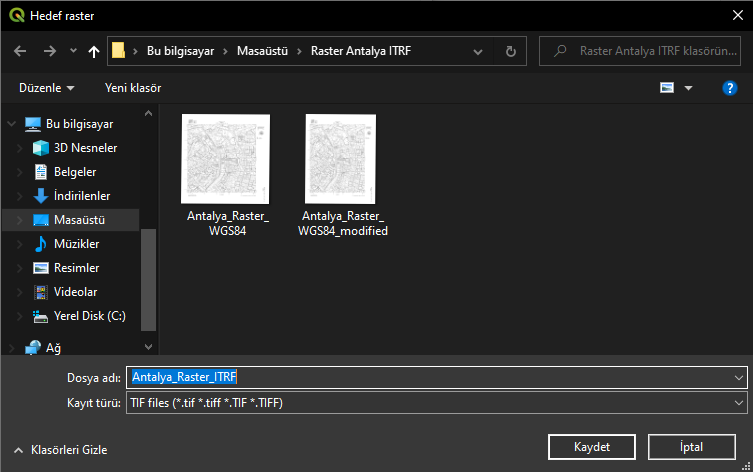The height and width of the screenshot is (472, 753).
Task: Expand the 3D Nesneler node
Action: (x=20, y=148)
